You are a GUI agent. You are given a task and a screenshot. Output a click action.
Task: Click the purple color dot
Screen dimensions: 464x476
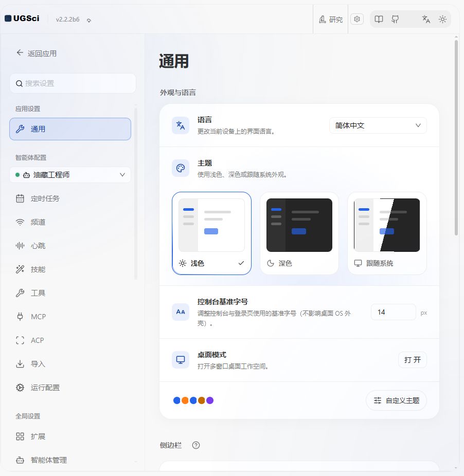click(210, 400)
